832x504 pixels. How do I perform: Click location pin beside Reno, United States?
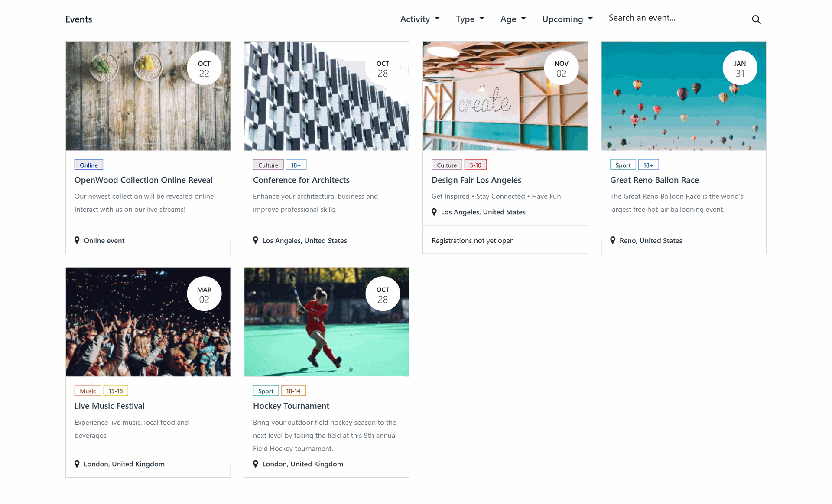click(x=613, y=240)
